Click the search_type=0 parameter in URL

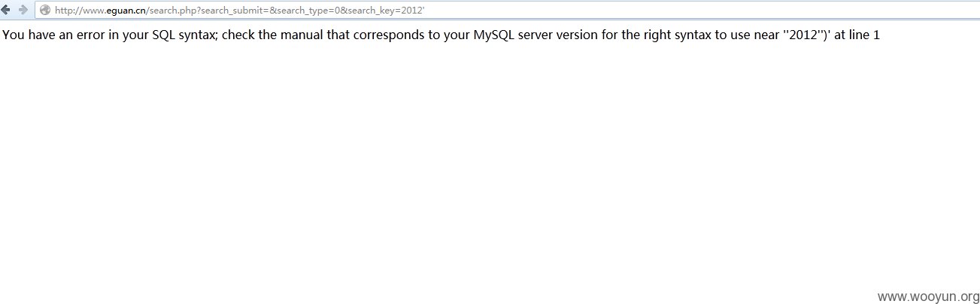point(308,11)
